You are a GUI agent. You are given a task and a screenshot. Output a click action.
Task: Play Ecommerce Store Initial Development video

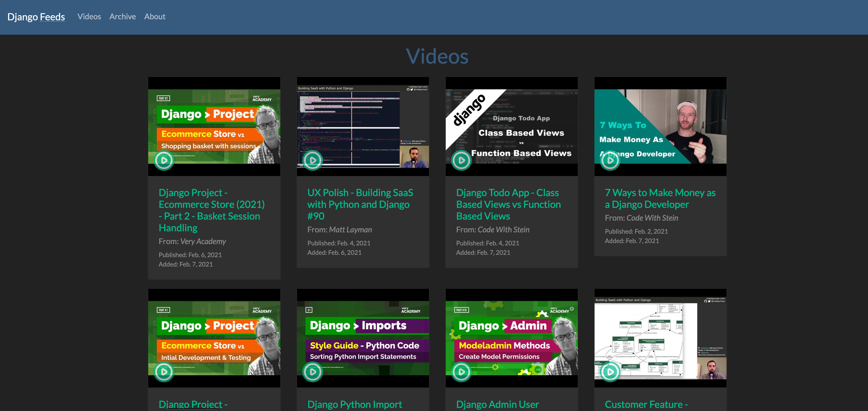[164, 372]
